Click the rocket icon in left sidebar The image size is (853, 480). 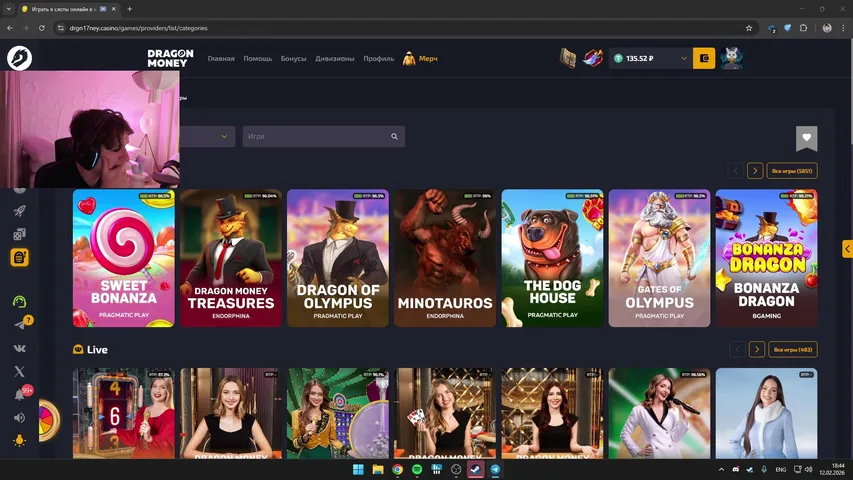[x=19, y=211]
